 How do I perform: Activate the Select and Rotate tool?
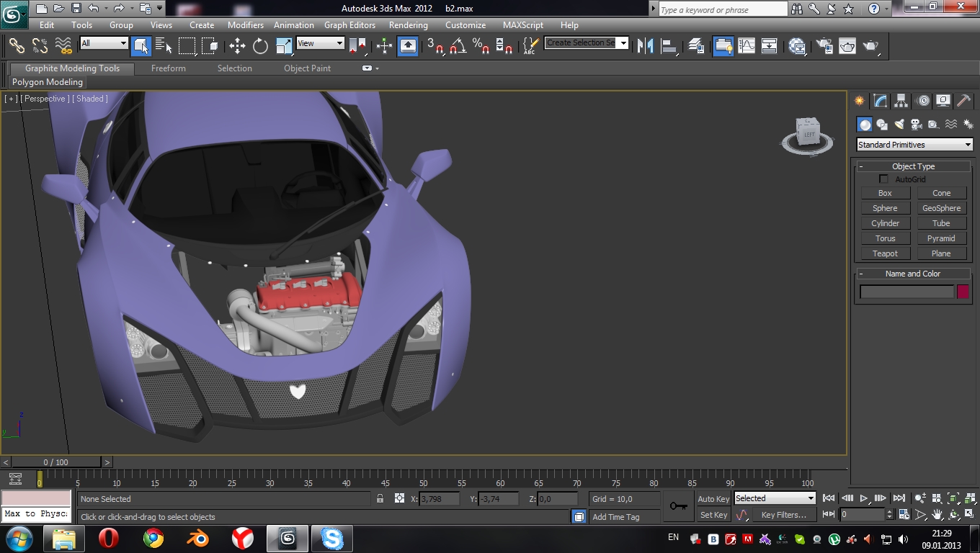tap(260, 46)
